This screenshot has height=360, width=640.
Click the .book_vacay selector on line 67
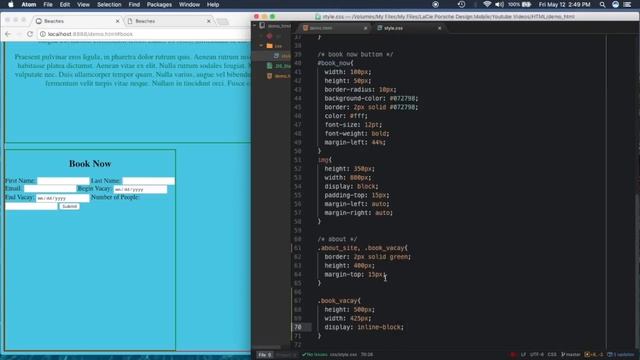pos(339,301)
